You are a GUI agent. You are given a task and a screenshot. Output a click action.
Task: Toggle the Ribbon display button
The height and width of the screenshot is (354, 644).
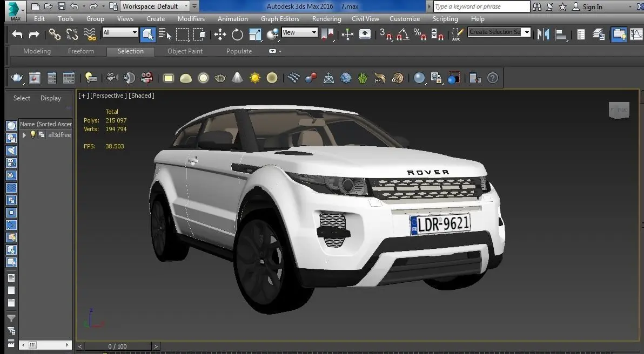[619, 35]
